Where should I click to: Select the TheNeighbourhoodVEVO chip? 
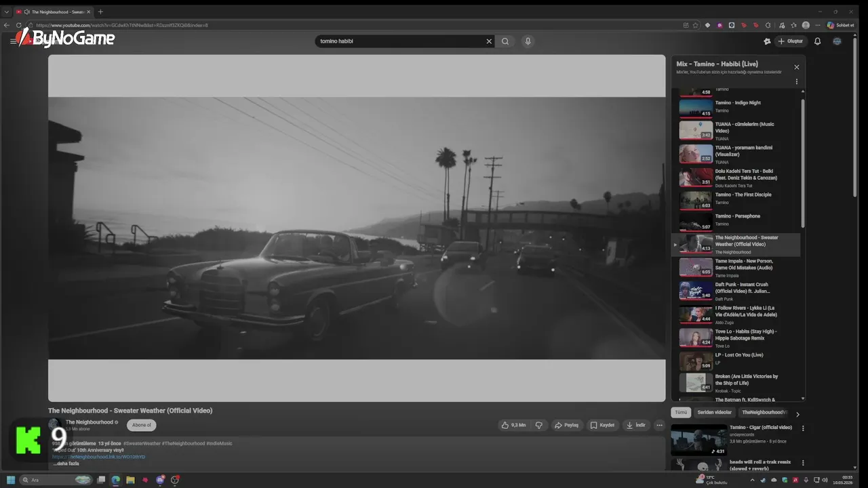click(763, 412)
